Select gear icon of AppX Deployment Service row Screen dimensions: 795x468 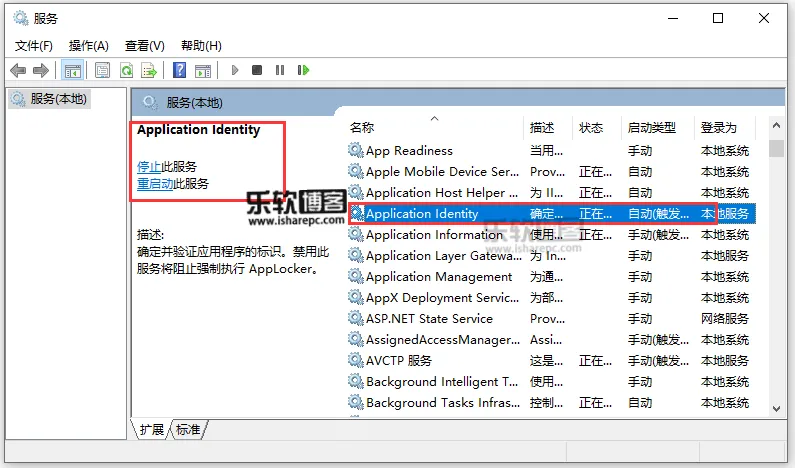click(x=356, y=297)
